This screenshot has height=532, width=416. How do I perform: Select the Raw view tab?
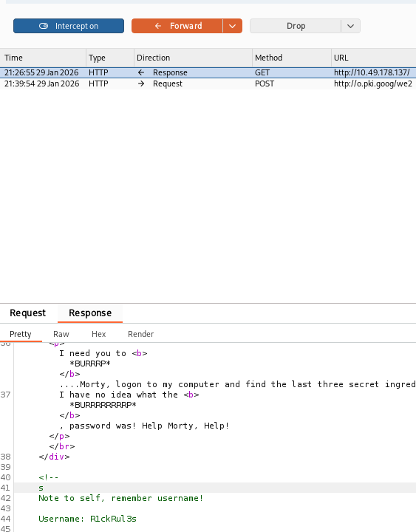tap(61, 334)
